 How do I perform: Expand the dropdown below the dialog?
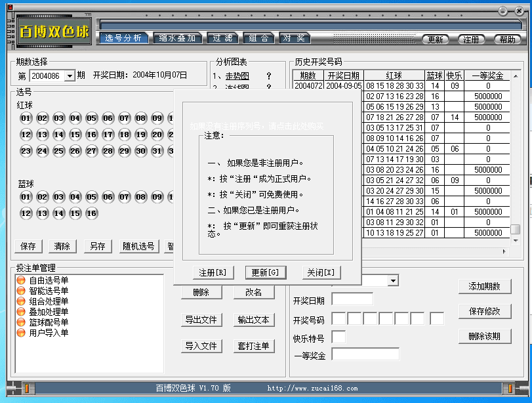pyautogui.click(x=393, y=281)
